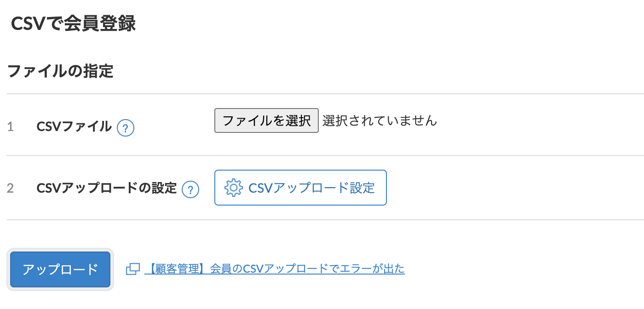The height and width of the screenshot is (309, 644).
Task: Click the 選択されていません file status text
Action: [380, 120]
